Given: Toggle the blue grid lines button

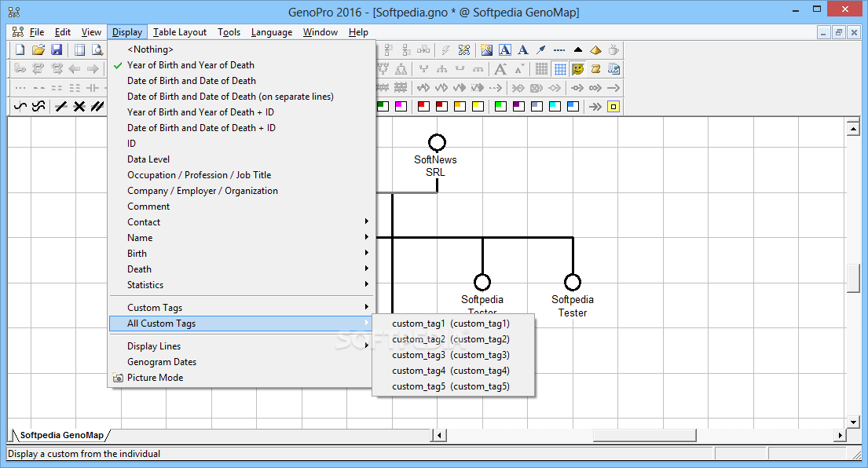Looking at the screenshot, I should 560,69.
